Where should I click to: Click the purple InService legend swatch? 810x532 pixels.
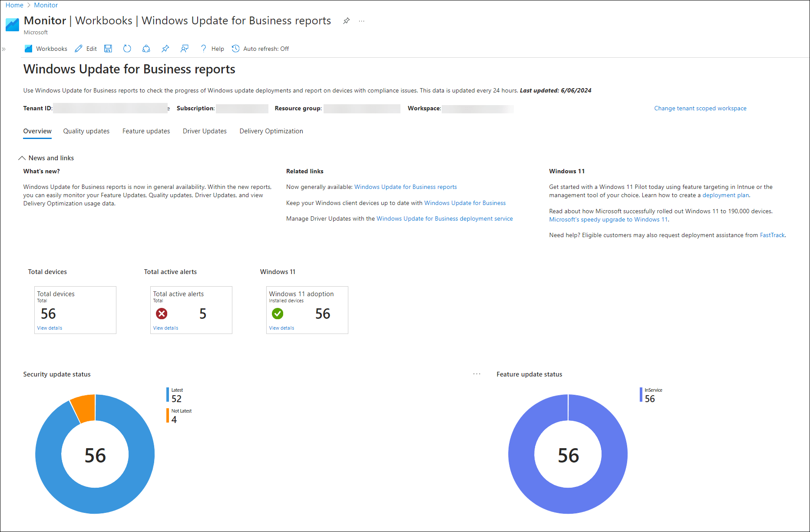(641, 395)
